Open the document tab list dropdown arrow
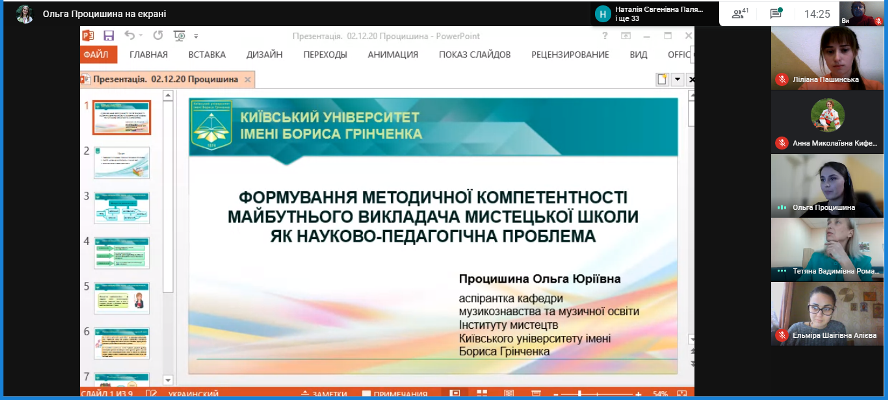The image size is (888, 400). pos(677,79)
